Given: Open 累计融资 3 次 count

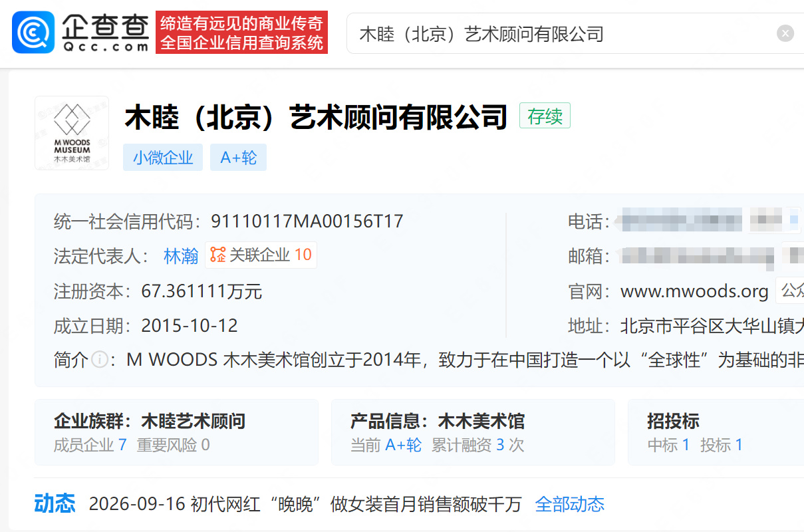Looking at the screenshot, I should click(x=478, y=445).
